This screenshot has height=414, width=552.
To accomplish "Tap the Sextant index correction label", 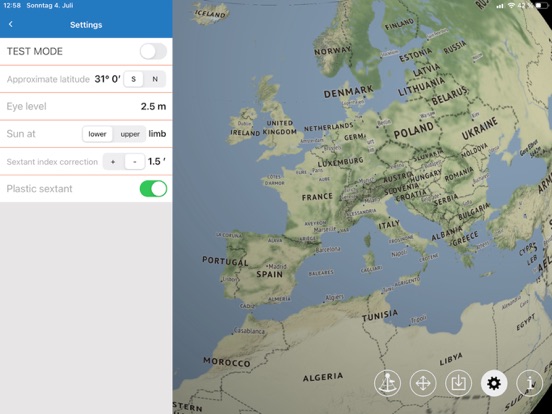I will click(x=52, y=162).
